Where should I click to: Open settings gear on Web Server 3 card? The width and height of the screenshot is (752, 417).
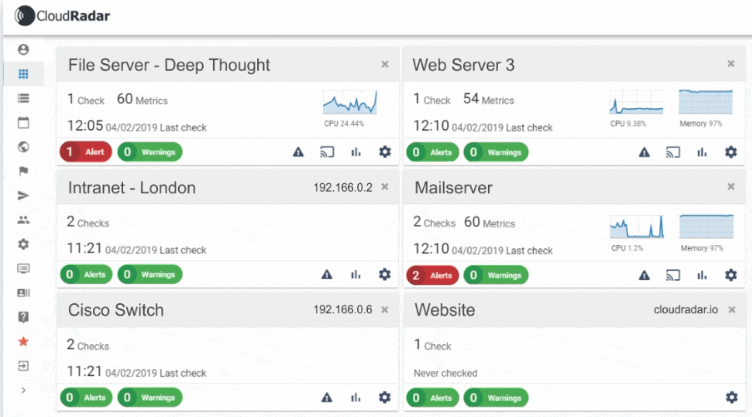point(731,153)
